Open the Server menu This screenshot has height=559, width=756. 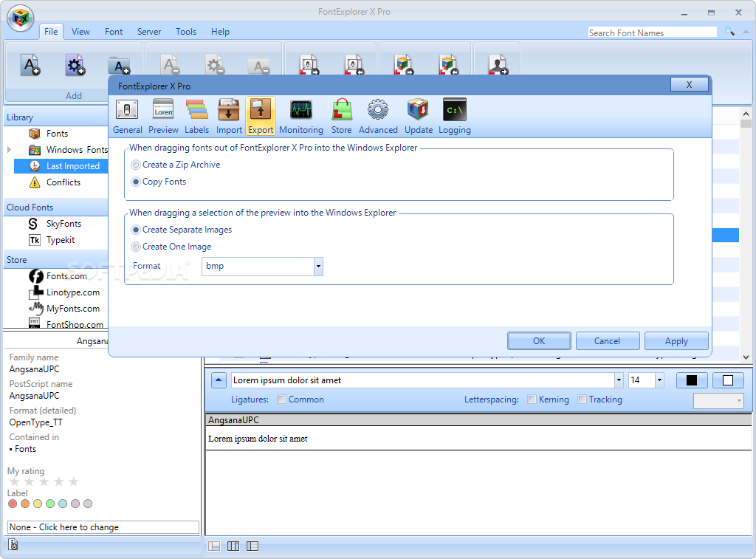click(x=149, y=32)
